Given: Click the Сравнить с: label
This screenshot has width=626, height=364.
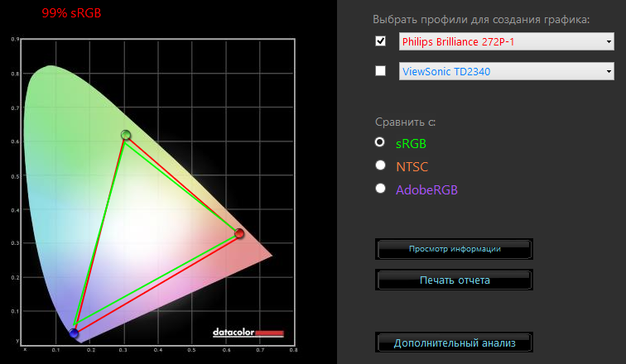Looking at the screenshot, I should (x=405, y=122).
